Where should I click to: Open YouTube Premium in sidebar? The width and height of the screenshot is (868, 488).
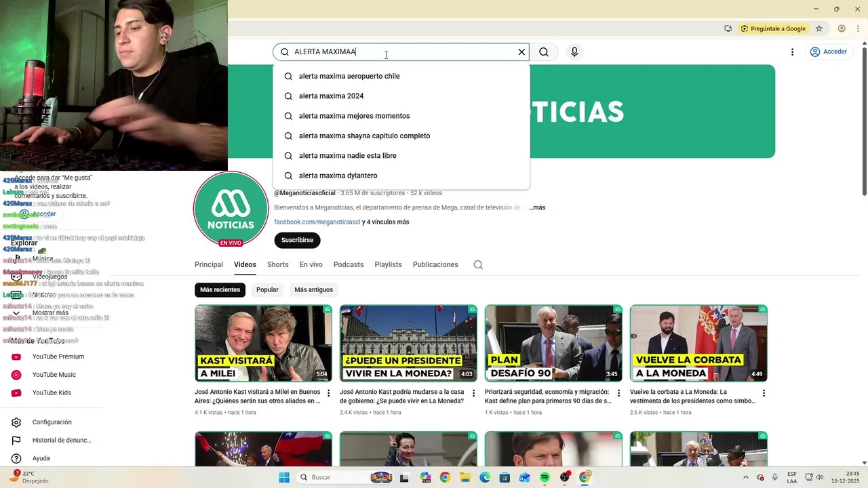53,357
